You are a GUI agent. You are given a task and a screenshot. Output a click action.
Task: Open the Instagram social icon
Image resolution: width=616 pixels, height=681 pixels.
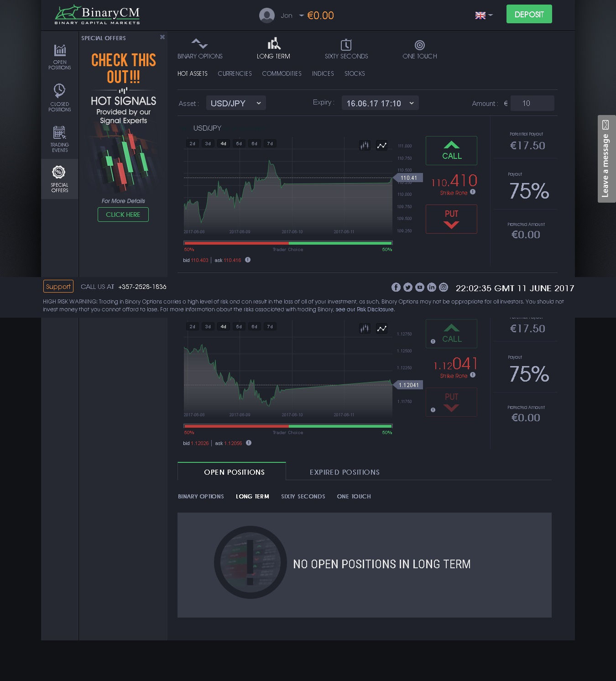click(x=443, y=287)
